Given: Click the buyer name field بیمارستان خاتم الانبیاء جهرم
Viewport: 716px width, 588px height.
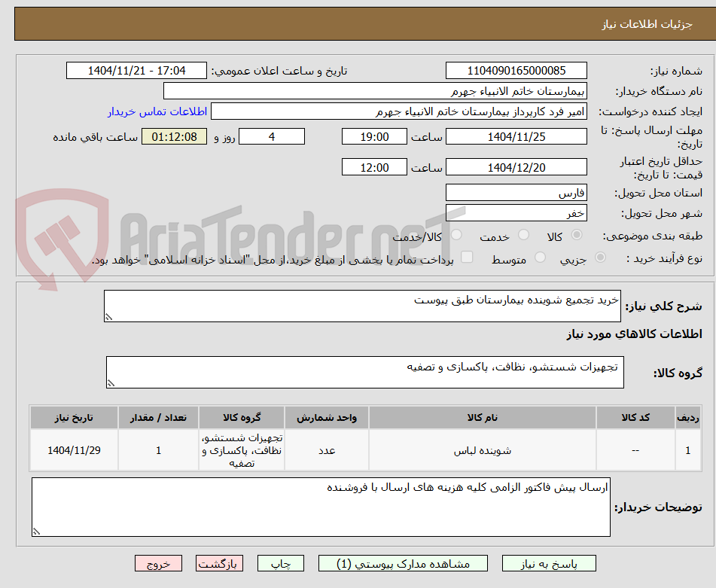Looking at the screenshot, I should click(375, 91).
